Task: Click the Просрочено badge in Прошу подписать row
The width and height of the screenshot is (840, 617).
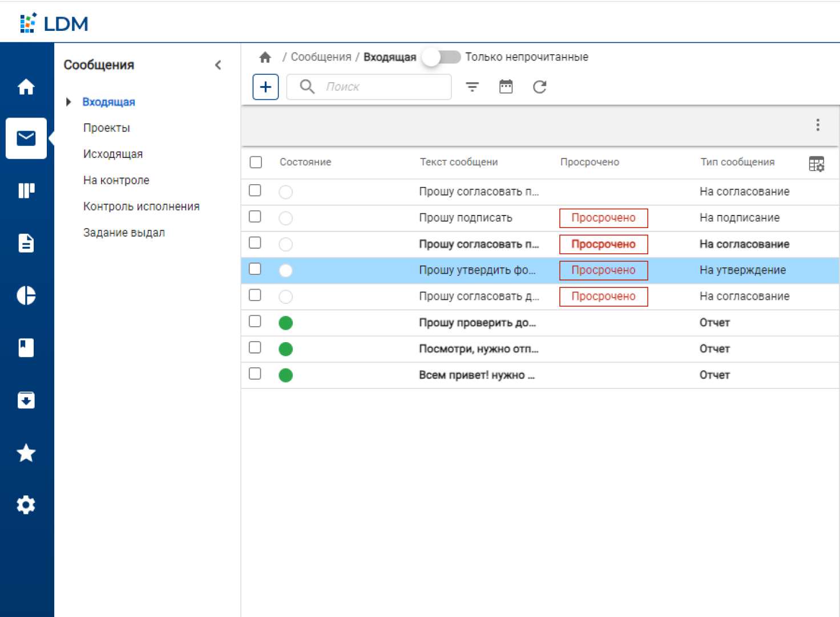Action: [604, 218]
